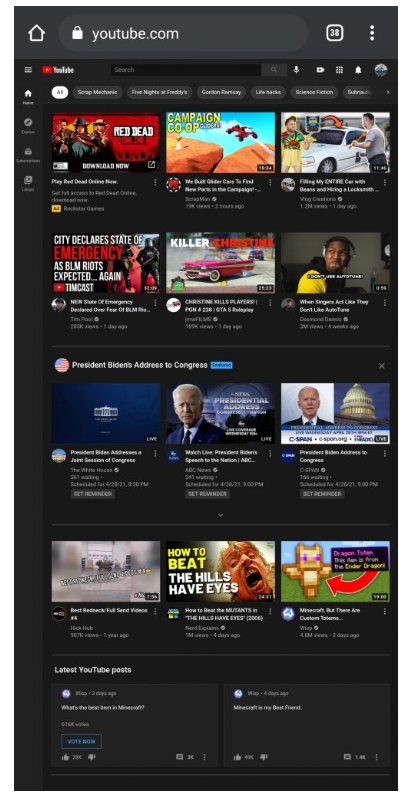Select the Gordon Ramsay chip
The height and width of the screenshot is (809, 411).
221,92
